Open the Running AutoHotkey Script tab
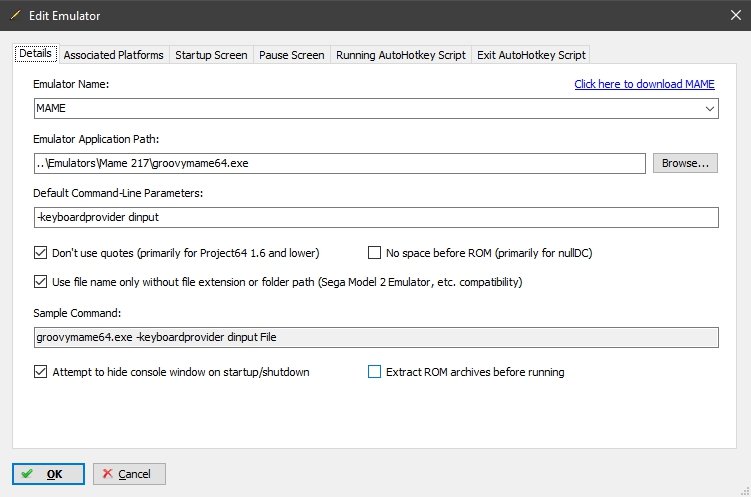Viewport: 751px width, 497px height. pos(400,55)
